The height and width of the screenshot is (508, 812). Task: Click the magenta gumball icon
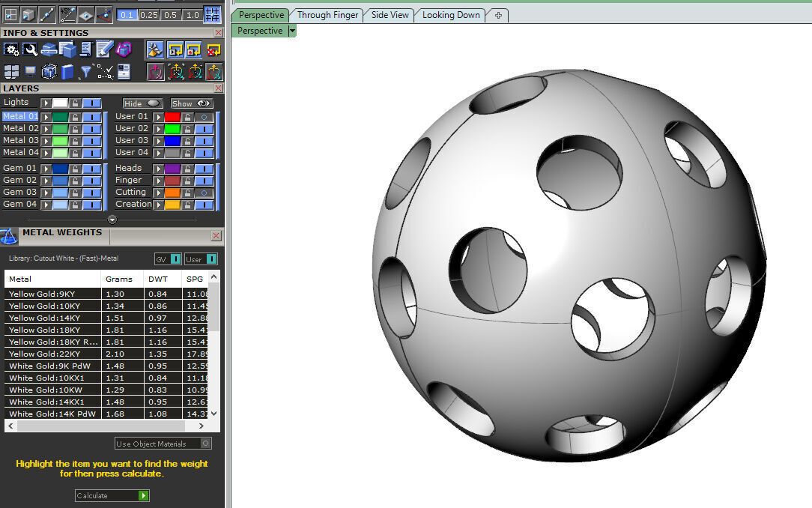click(x=155, y=71)
